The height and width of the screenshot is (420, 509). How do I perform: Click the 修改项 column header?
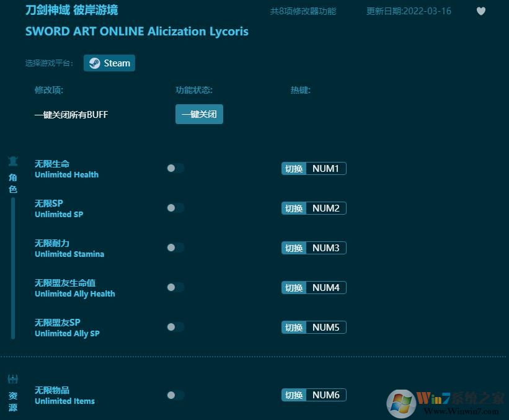(49, 90)
